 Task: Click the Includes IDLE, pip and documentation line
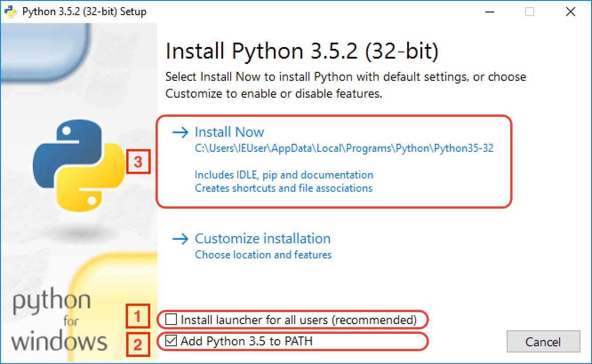(x=284, y=175)
